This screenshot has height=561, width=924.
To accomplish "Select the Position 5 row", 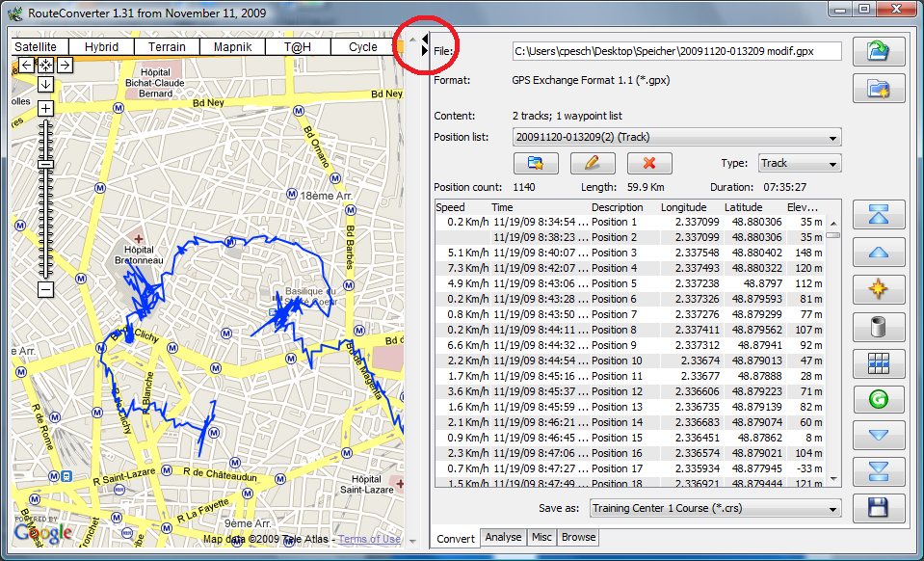I will (630, 283).
